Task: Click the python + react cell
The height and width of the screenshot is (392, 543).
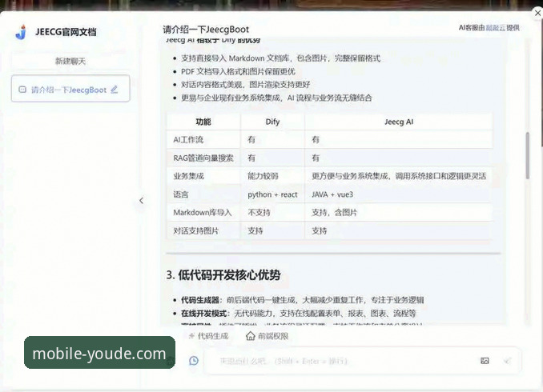Action: tap(272, 194)
